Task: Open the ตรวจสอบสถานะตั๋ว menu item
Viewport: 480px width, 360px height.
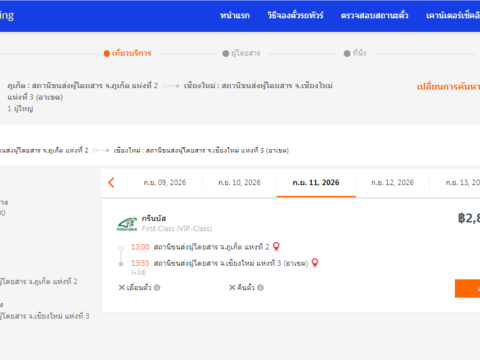Action: tap(374, 15)
